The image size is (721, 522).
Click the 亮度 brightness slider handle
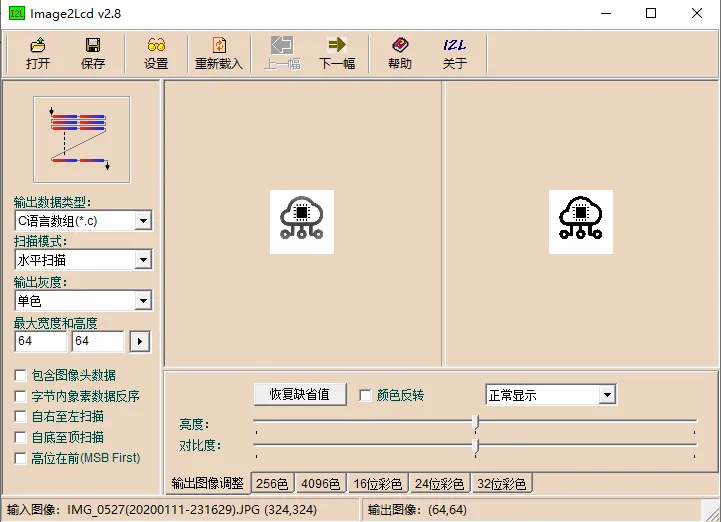[x=476, y=422]
